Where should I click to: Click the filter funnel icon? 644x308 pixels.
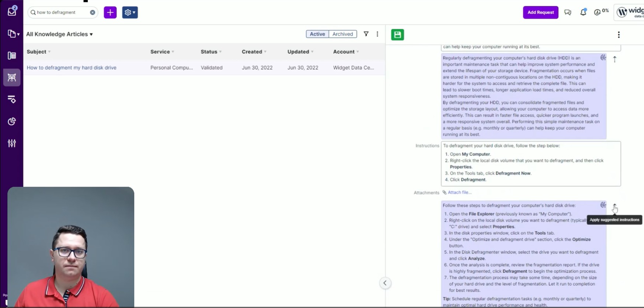tap(366, 34)
